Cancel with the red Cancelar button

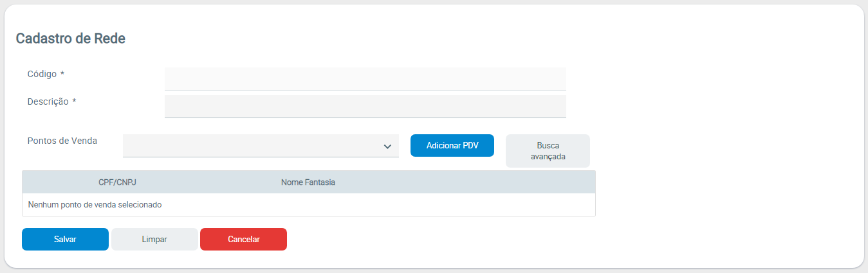tap(243, 239)
